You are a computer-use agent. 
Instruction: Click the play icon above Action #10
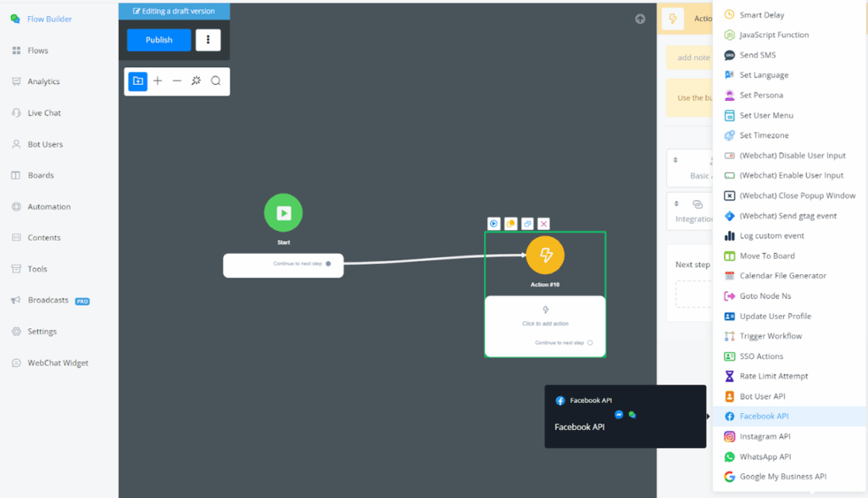point(493,224)
